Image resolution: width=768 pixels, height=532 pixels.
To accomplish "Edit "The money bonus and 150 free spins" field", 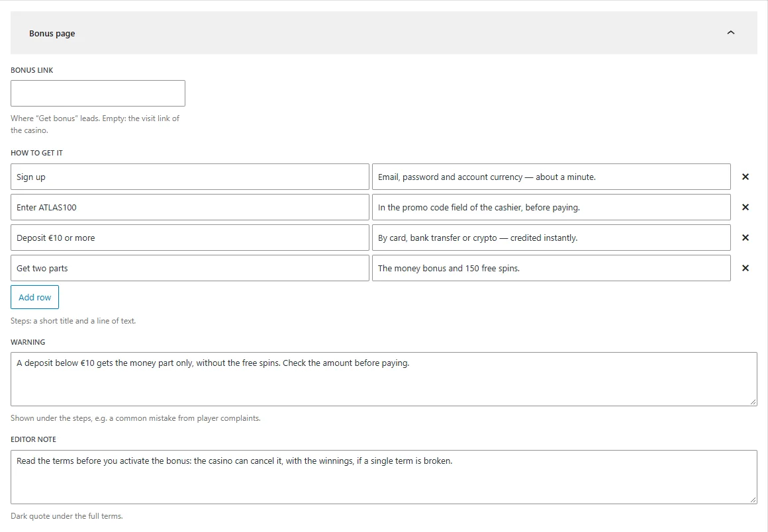I will (x=551, y=268).
